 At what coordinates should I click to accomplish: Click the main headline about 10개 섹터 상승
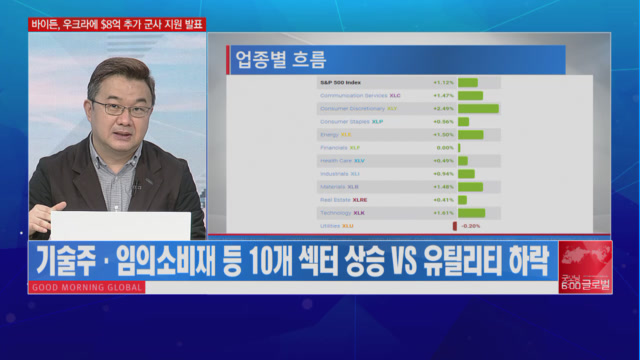pos(292,261)
